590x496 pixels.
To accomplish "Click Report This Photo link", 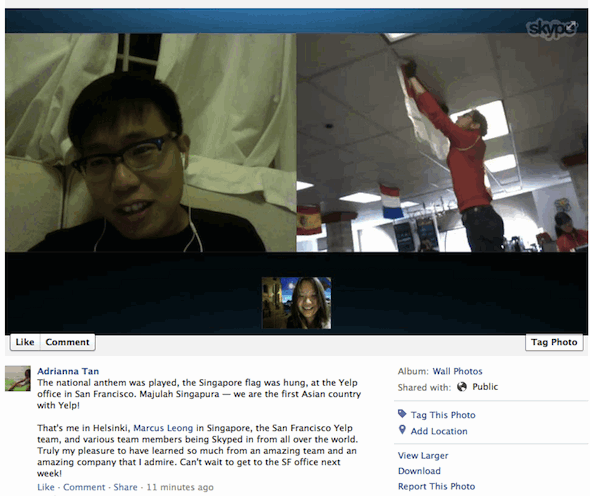I will point(436,486).
